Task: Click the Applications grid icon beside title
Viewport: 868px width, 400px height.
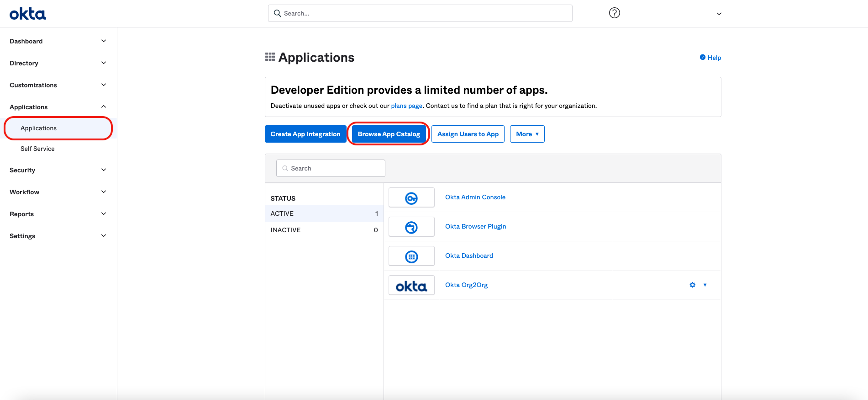Action: (x=270, y=57)
